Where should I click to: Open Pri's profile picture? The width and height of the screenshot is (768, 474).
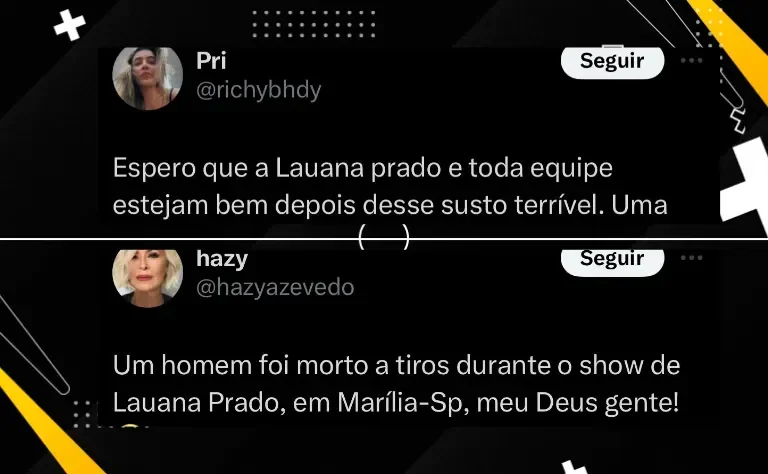tap(147, 78)
